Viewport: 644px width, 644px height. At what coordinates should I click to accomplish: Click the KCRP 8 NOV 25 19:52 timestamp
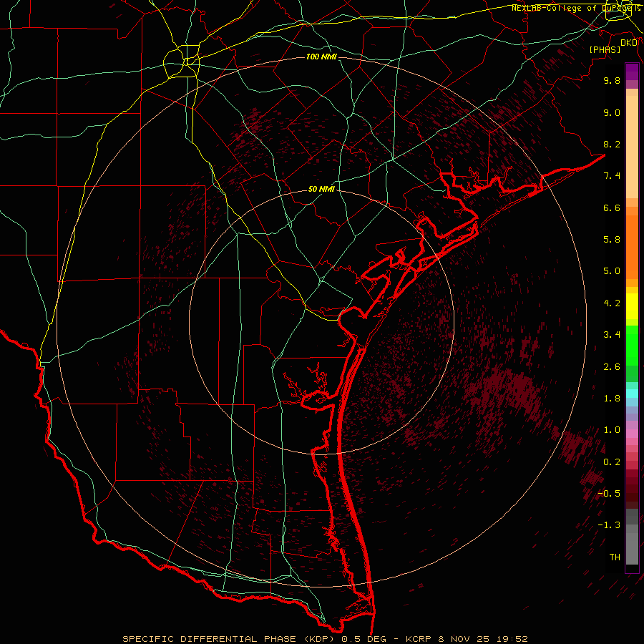(466, 639)
